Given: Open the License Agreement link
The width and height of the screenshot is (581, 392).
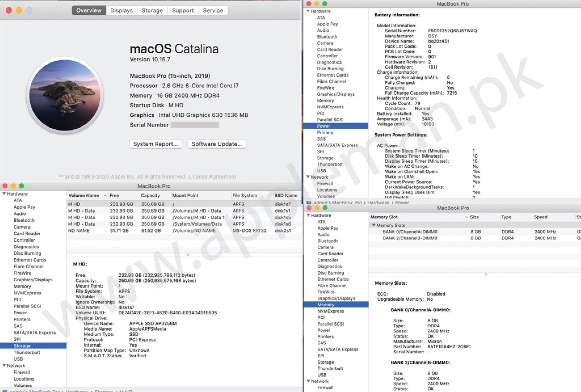Looking at the screenshot, I should click(212, 177).
